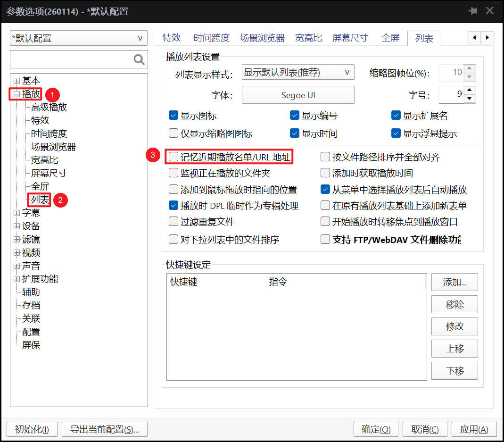Decrease font size with down stepper arrow
The height and width of the screenshot is (442, 504).
[470, 99]
